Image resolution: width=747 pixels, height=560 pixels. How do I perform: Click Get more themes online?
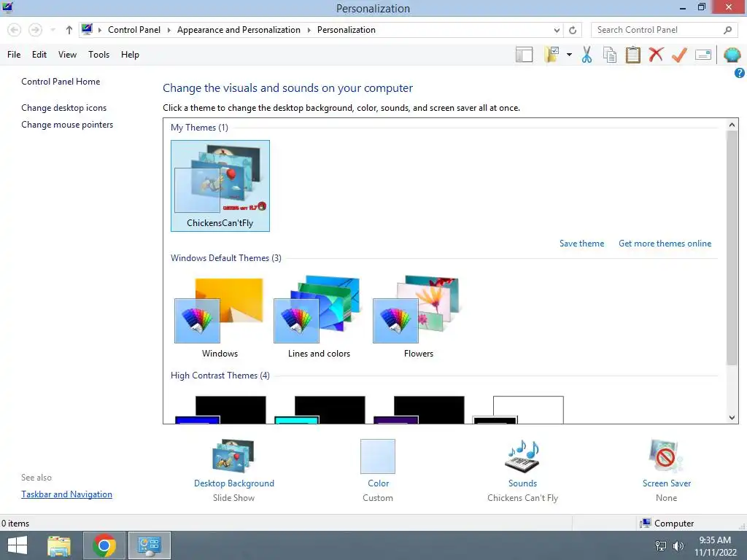tap(665, 244)
